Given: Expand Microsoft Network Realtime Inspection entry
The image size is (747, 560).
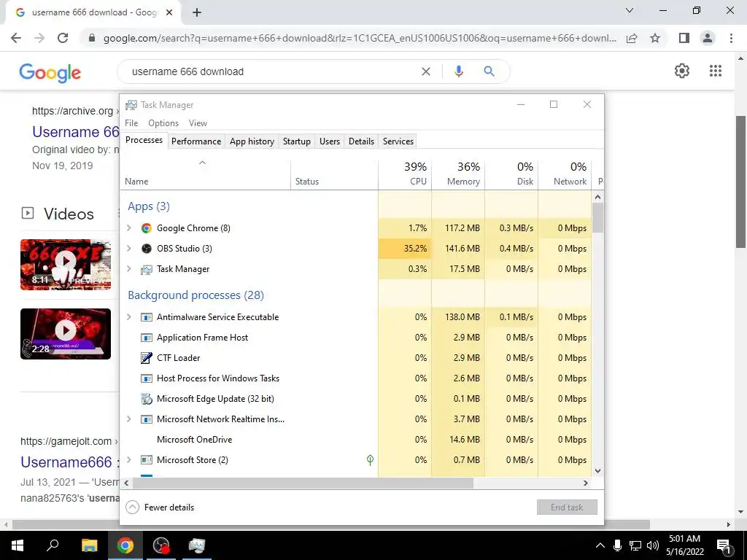Looking at the screenshot, I should (128, 419).
